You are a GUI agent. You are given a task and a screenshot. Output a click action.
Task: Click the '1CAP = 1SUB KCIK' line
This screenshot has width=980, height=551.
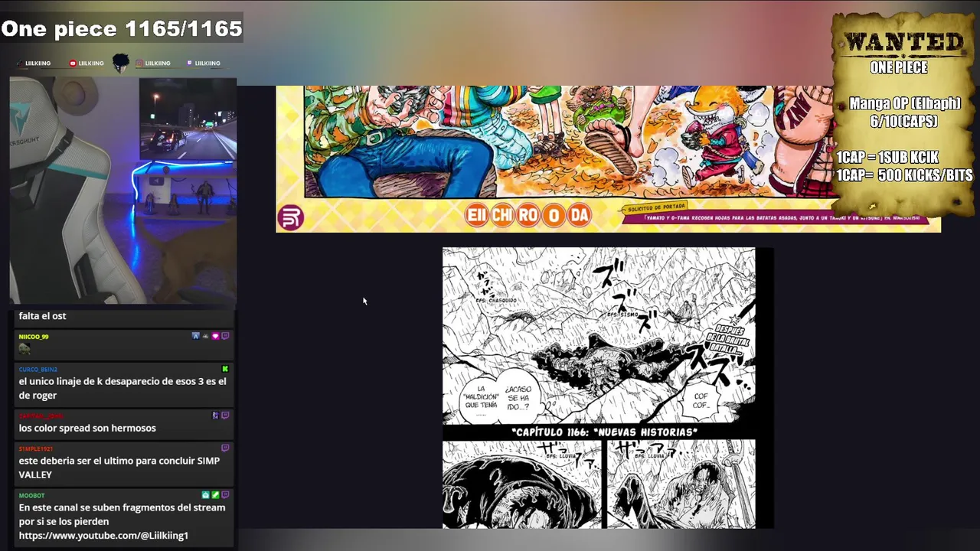click(x=887, y=157)
